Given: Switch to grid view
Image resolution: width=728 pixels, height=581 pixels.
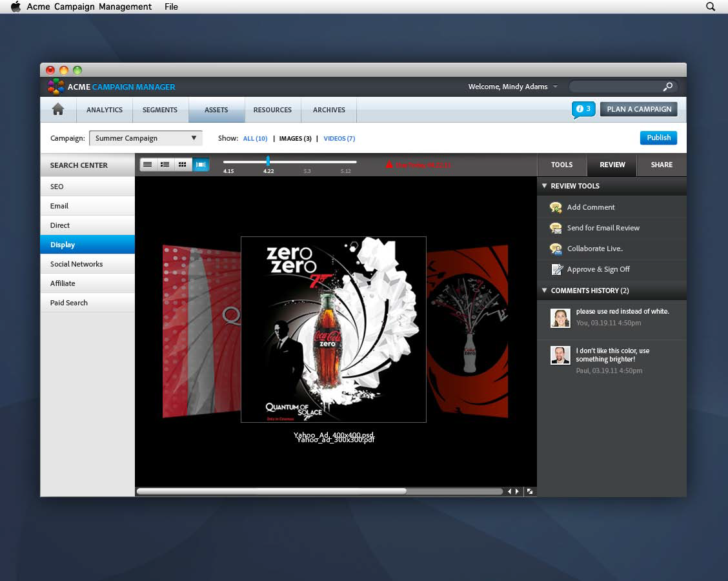Looking at the screenshot, I should coord(183,165).
